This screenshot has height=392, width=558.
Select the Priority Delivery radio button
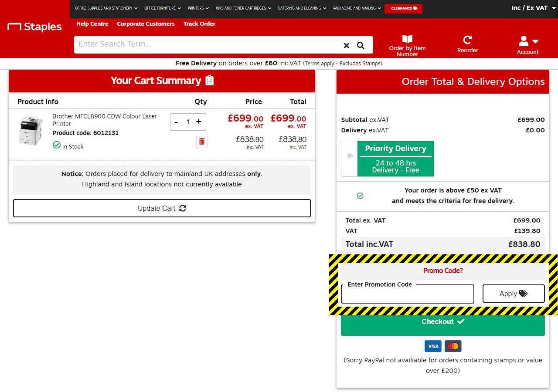350,156
